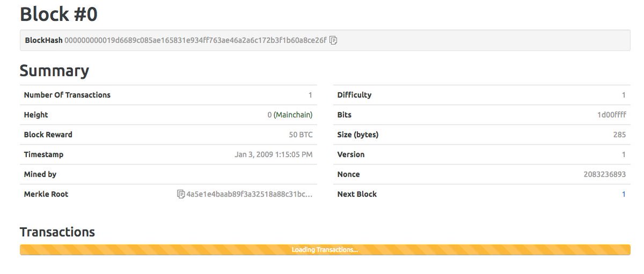Click the Block Reward label
The height and width of the screenshot is (274, 644).
48,135
